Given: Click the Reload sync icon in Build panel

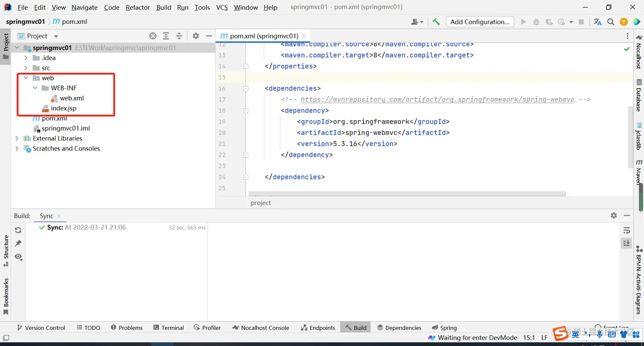Looking at the screenshot, I should (x=18, y=230).
